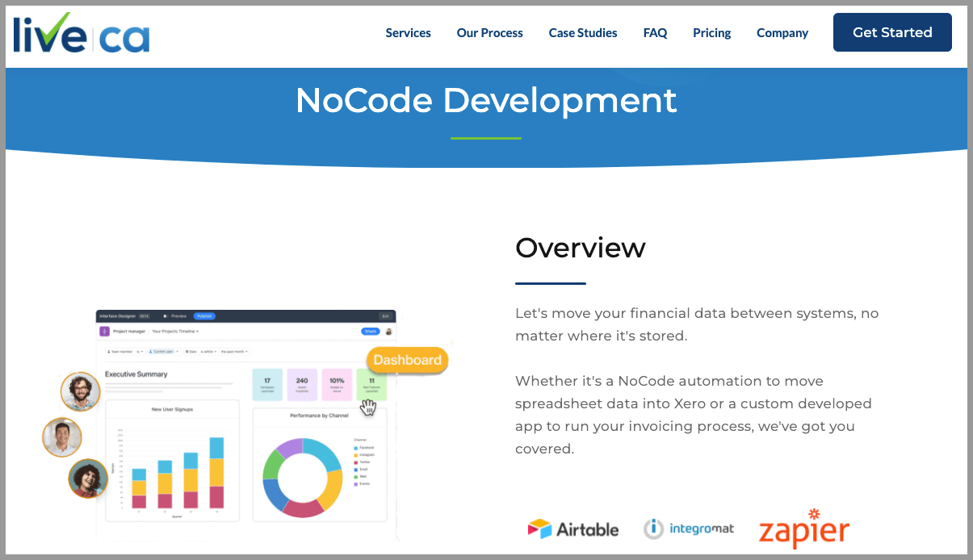Select the FAQ navigation link
The image size is (973, 560).
tap(655, 33)
